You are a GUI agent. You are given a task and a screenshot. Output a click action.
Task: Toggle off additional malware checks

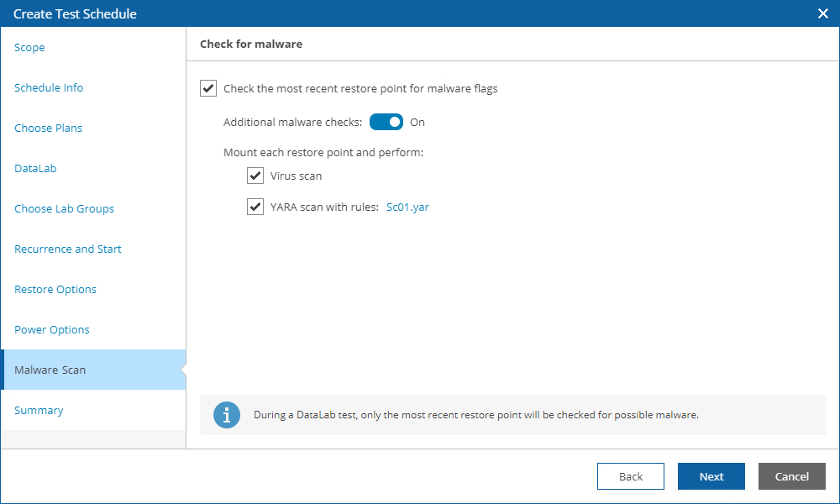click(x=386, y=122)
